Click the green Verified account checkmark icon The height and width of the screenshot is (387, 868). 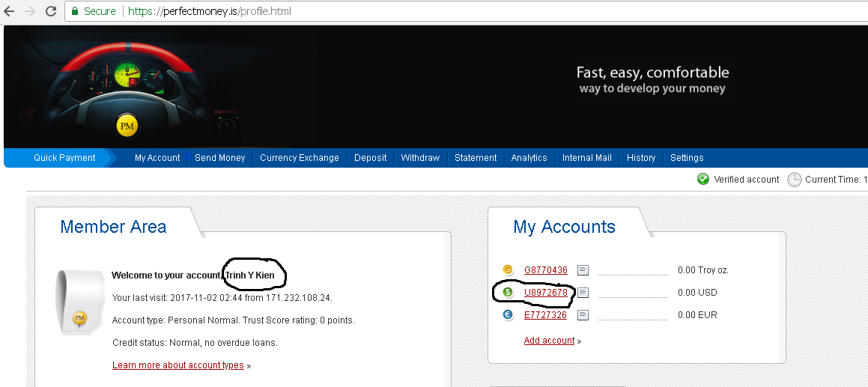click(703, 180)
